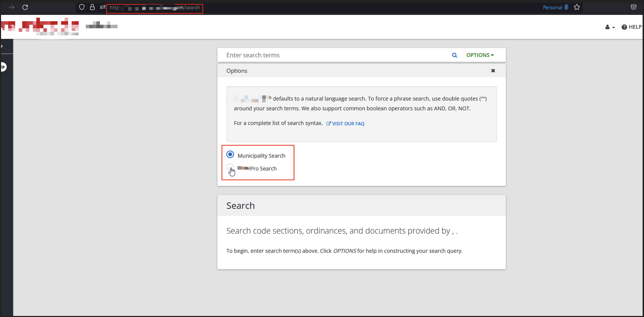The width and height of the screenshot is (644, 317).
Task: Click inside the Enter search terms field
Action: click(x=335, y=55)
